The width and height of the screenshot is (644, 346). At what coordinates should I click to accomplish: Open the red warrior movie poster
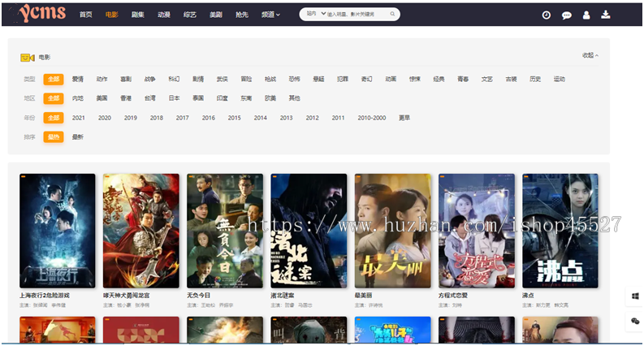[141, 231]
